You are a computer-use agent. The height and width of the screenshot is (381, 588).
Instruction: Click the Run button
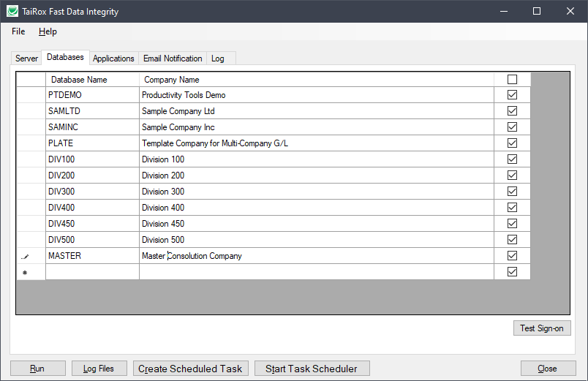coord(38,369)
